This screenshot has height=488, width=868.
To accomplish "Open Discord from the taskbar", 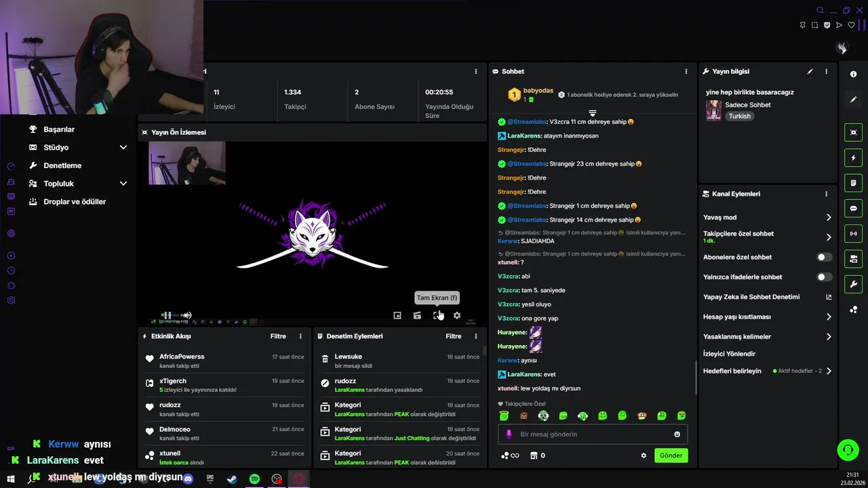I will 189,479.
